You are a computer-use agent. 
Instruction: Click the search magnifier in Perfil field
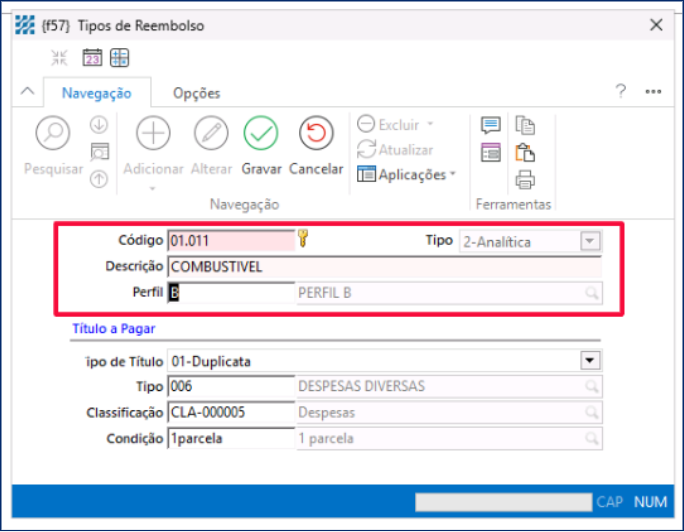[591, 293]
